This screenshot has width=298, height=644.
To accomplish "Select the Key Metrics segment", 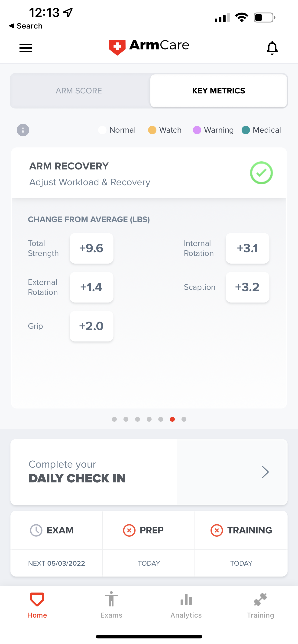I will 218,91.
